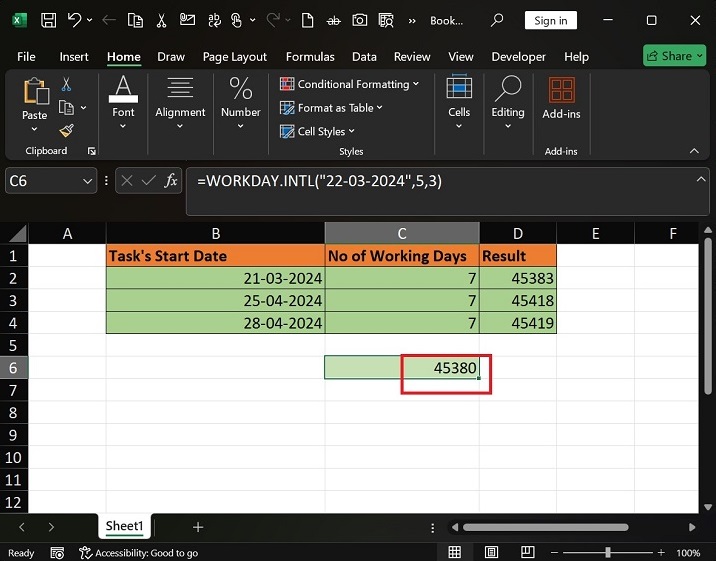Click the Name Box showing C6
This screenshot has height=561, width=716.
[x=42, y=181]
